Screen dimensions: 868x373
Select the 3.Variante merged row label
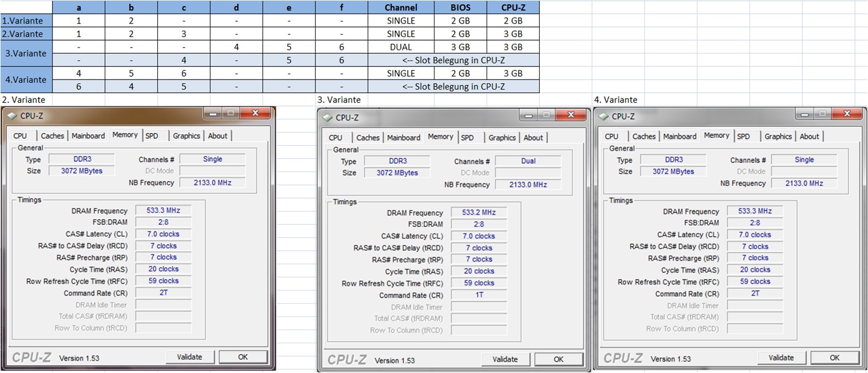[26, 53]
